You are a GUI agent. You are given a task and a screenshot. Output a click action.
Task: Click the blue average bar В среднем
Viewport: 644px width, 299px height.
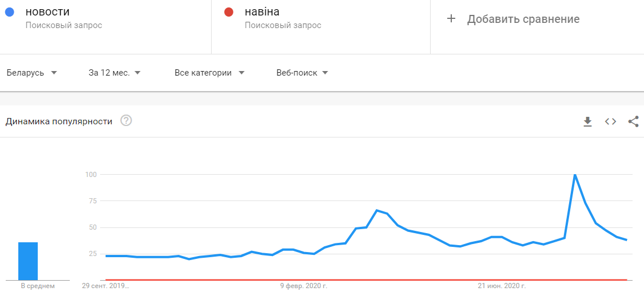(x=28, y=261)
